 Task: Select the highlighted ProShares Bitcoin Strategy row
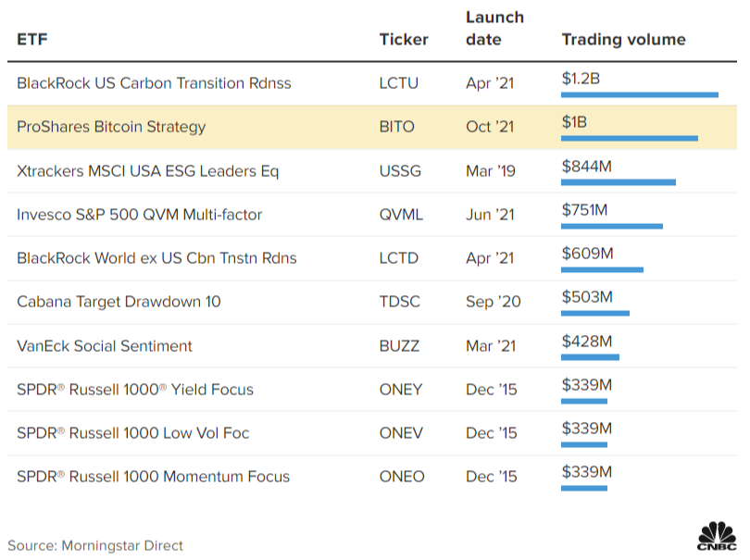tap(111, 127)
